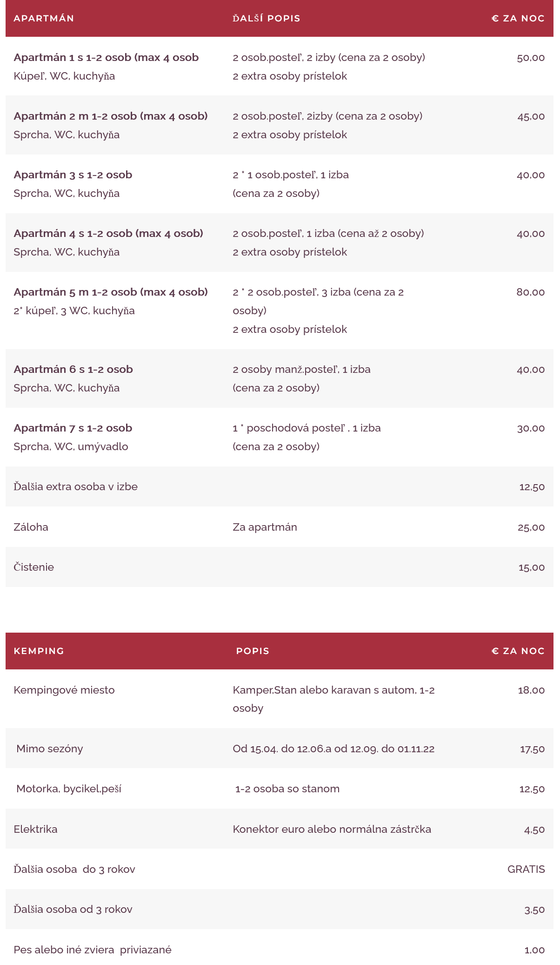The height and width of the screenshot is (965, 560).
Task: Click the Záloha row label
Action: [x=31, y=527]
